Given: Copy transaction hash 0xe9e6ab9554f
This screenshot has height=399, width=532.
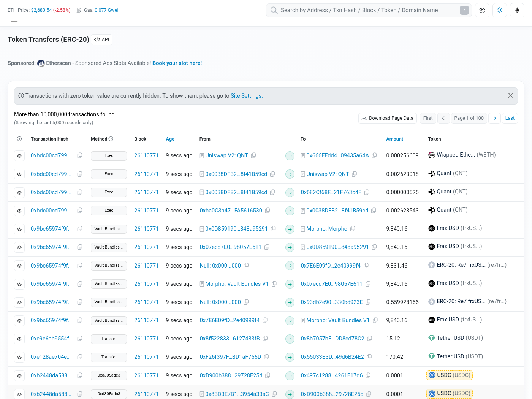Looking at the screenshot, I should [80, 339].
